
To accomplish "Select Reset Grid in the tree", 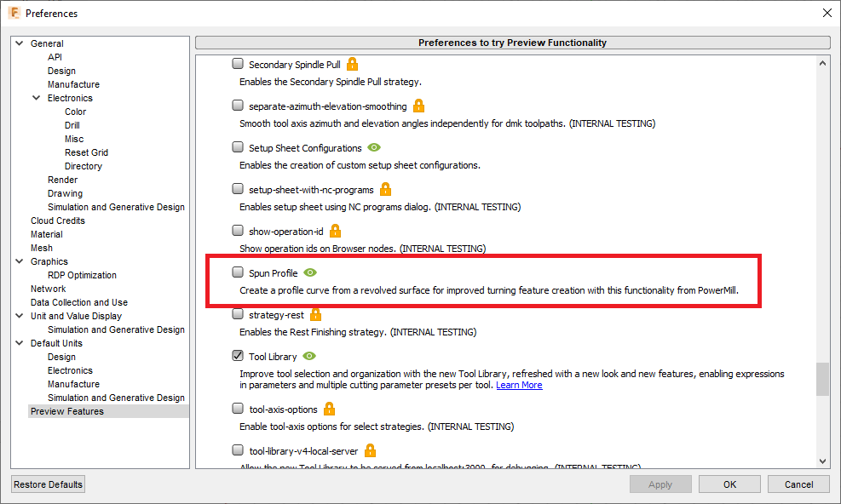I will (x=86, y=152).
